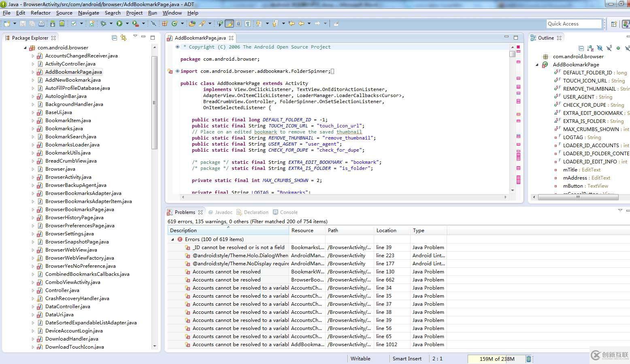Toggle Hide Non-Public Members in Outline
The width and height of the screenshot is (630, 364).
click(x=618, y=48)
